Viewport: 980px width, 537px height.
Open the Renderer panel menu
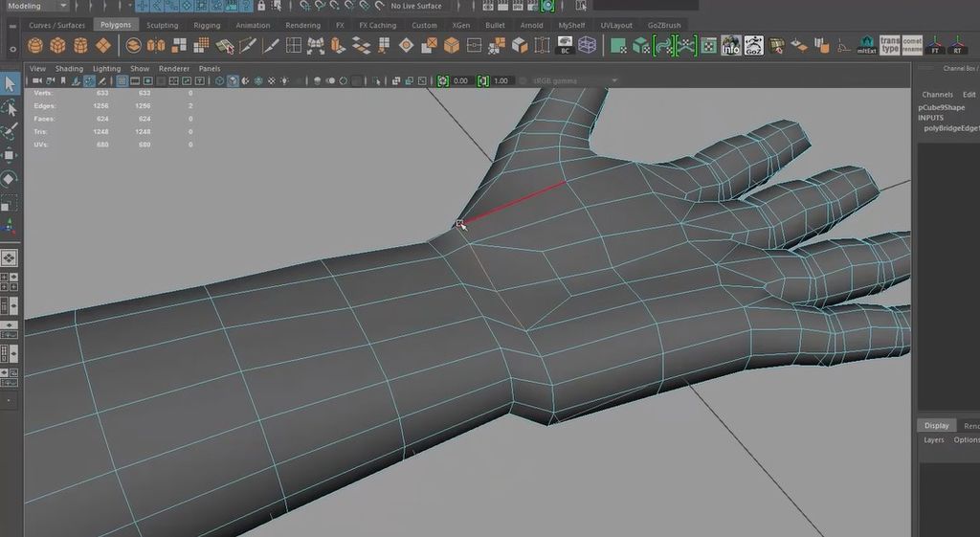pyautogui.click(x=174, y=69)
